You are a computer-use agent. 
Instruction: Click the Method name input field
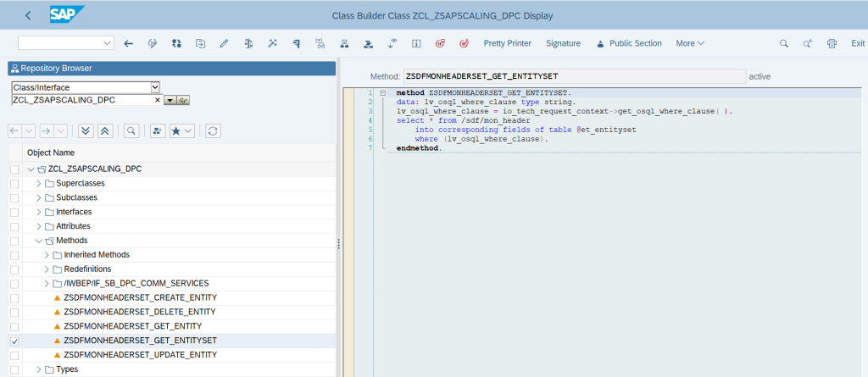click(574, 76)
